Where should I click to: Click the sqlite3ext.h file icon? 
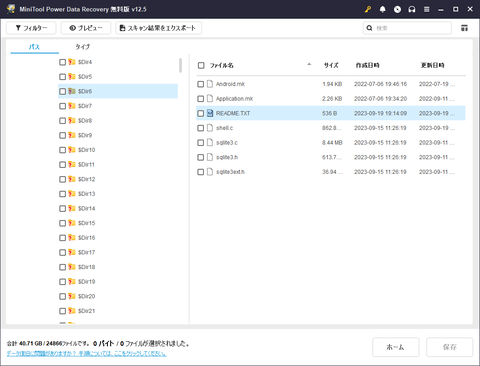click(x=210, y=172)
